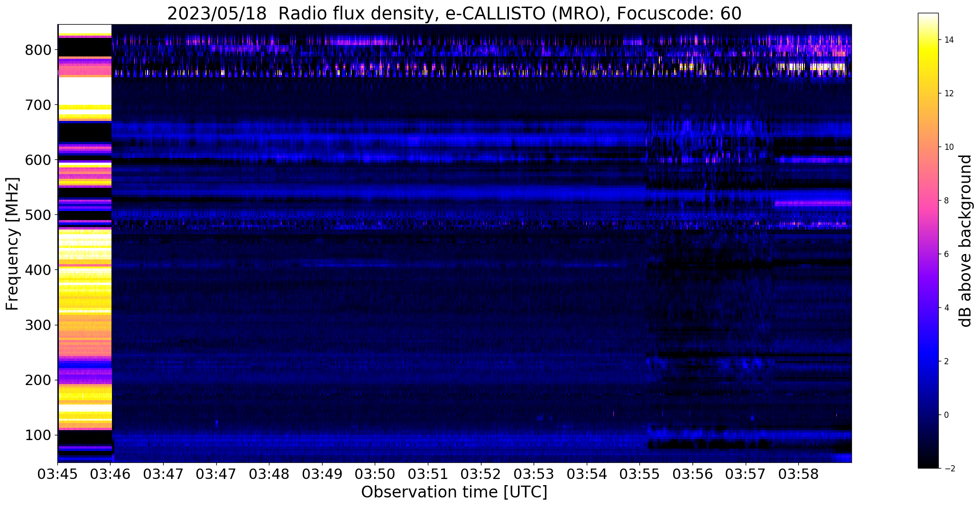Click the 'Frequency [MHz]' axis label
Viewport: 980px width, 506px height.
point(12,244)
